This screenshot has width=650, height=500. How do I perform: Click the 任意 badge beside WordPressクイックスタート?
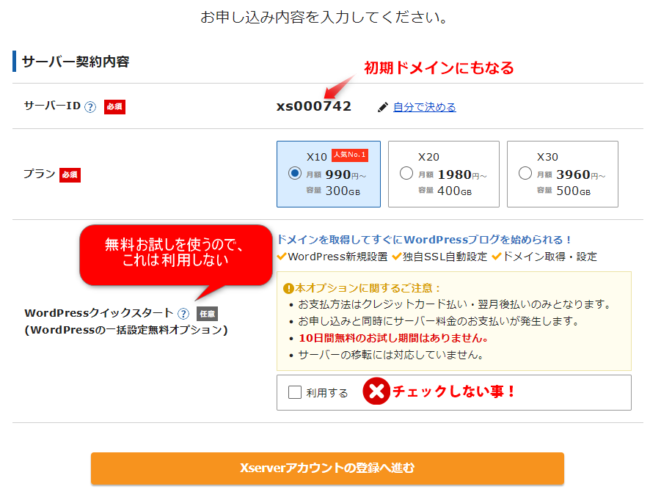(207, 313)
